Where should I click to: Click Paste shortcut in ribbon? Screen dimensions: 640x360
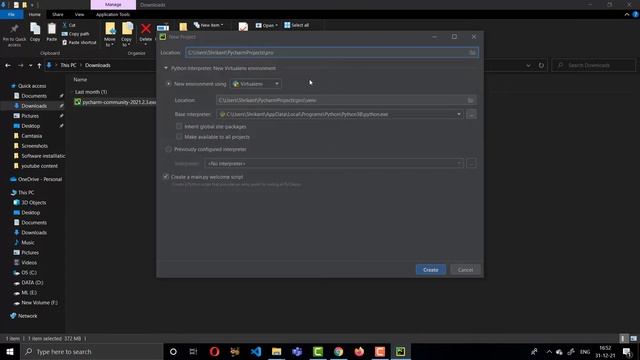pyautogui.click(x=79, y=42)
